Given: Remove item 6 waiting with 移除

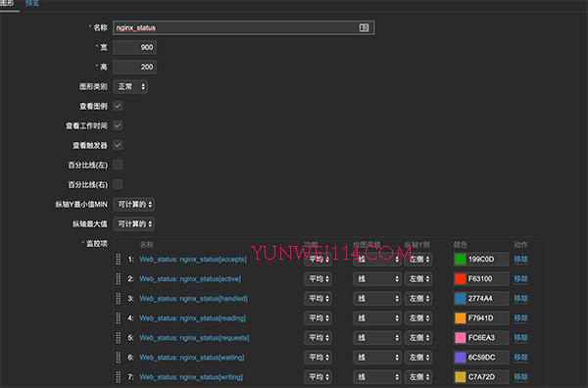Looking at the screenshot, I should pyautogui.click(x=521, y=358).
